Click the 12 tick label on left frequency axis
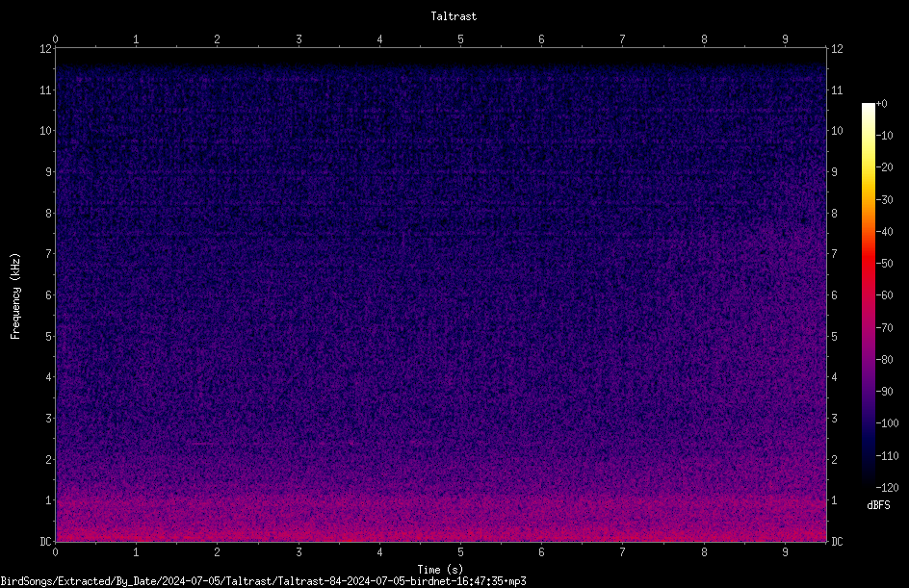The height and width of the screenshot is (588, 909). [45, 49]
